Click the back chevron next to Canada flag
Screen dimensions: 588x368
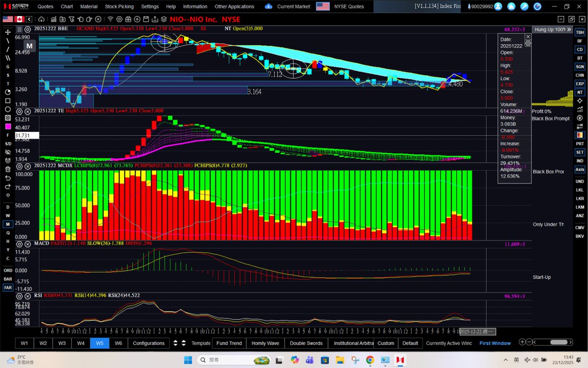click(29, 19)
